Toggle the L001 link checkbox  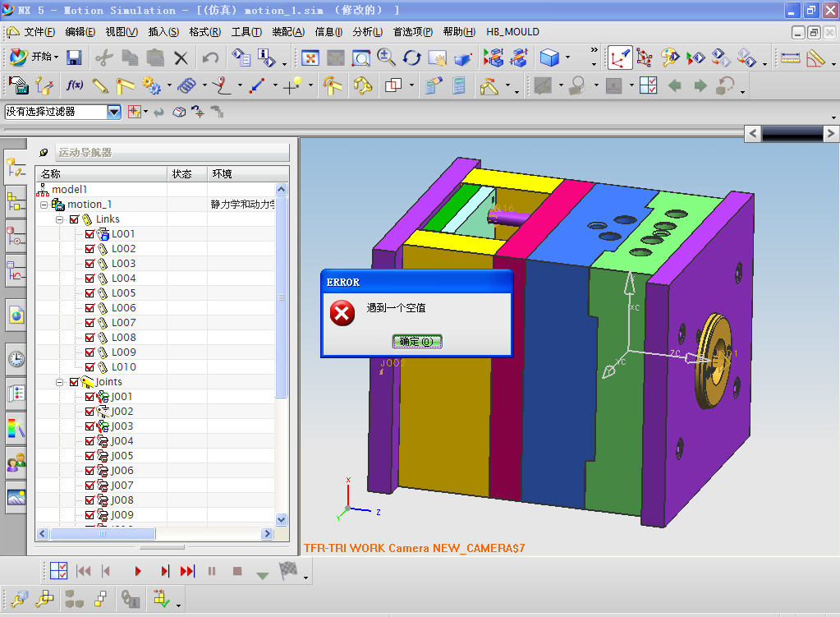(x=90, y=233)
